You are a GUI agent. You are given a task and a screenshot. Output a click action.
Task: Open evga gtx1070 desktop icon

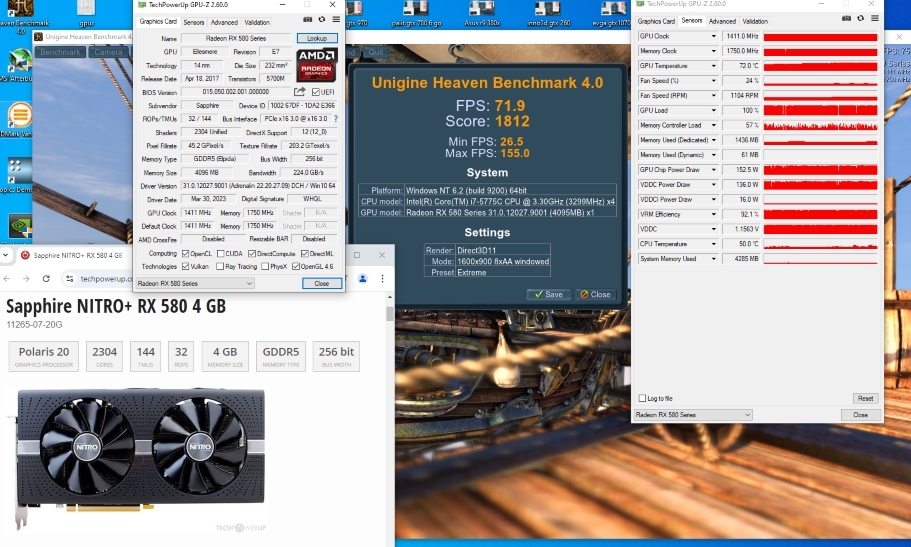click(x=611, y=14)
